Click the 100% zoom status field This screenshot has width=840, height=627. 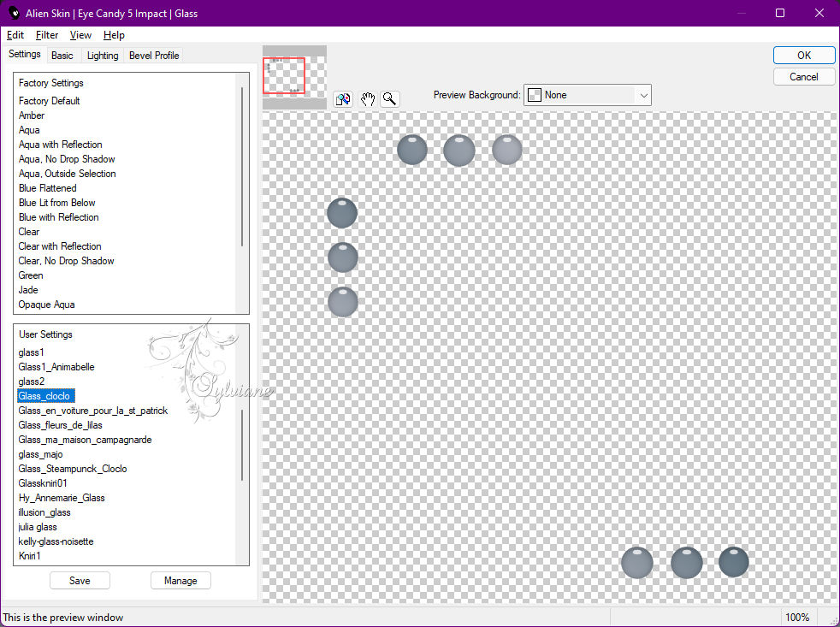(797, 617)
